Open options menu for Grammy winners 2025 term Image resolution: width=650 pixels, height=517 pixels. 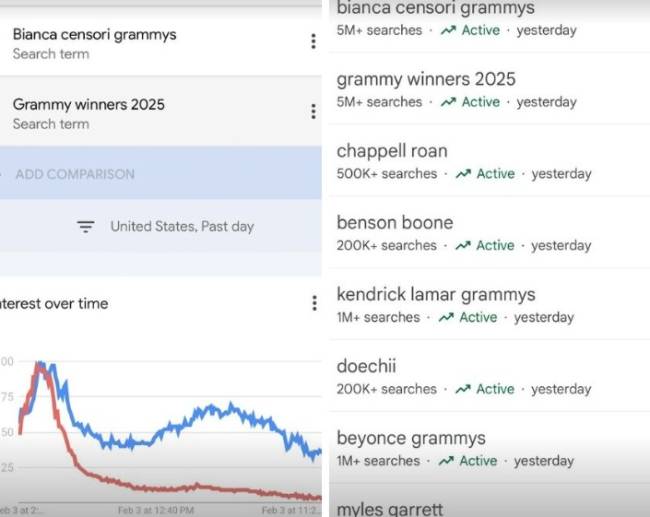(x=313, y=111)
